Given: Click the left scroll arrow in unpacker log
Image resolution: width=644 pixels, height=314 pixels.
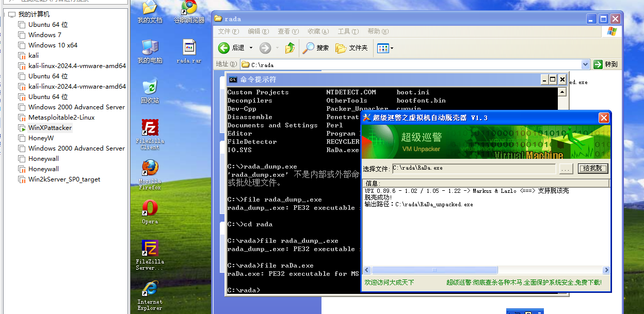Looking at the screenshot, I should coord(367,270).
